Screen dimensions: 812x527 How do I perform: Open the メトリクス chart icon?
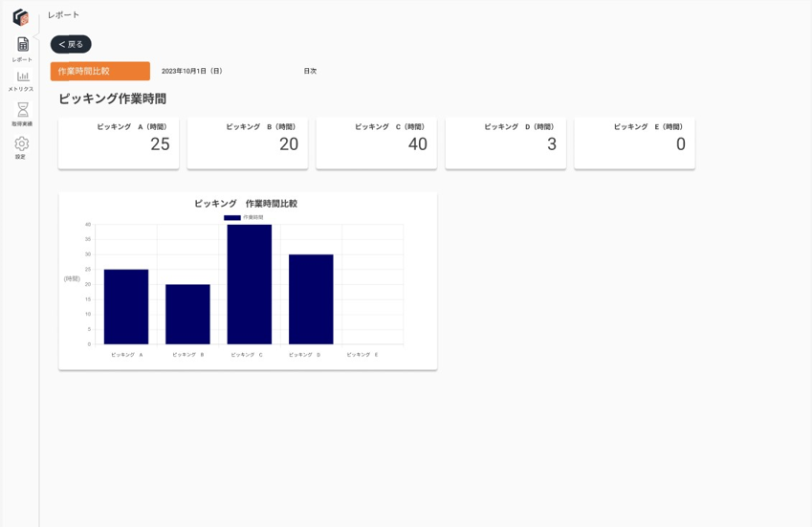click(x=23, y=77)
